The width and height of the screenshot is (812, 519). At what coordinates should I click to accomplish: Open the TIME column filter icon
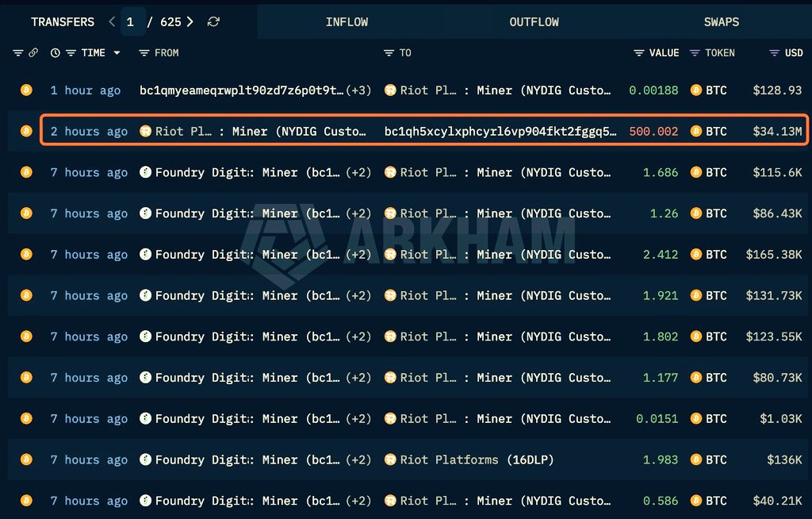71,53
